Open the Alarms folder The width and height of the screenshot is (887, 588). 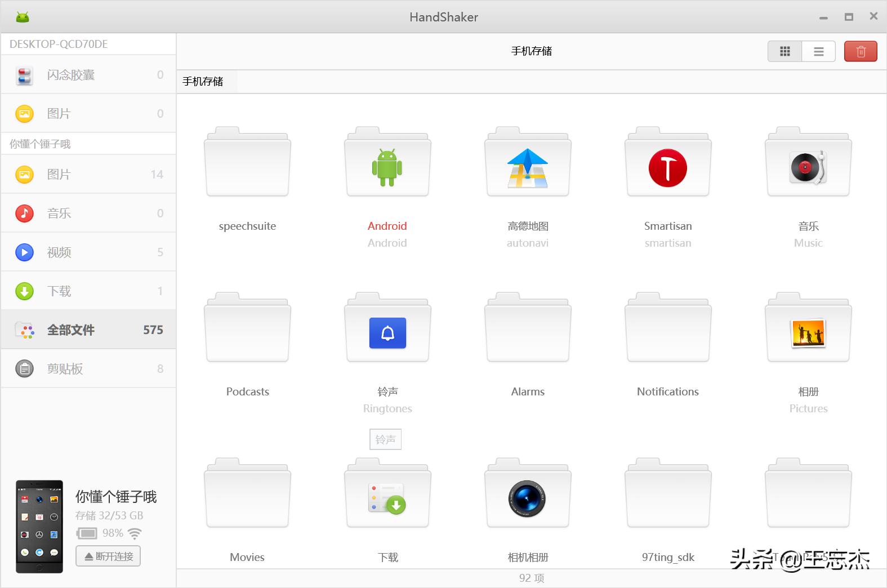click(x=528, y=328)
